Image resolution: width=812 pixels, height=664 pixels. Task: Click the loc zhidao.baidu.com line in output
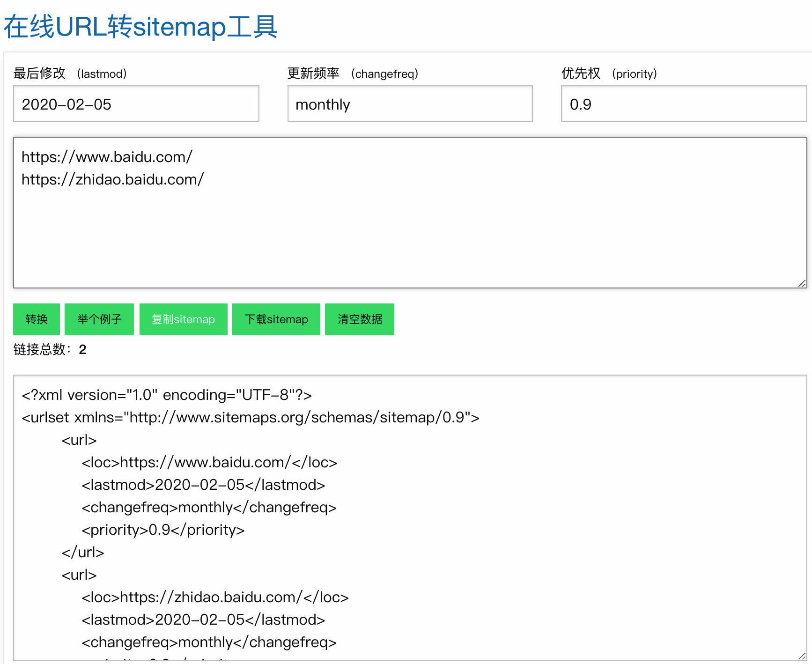click(215, 597)
